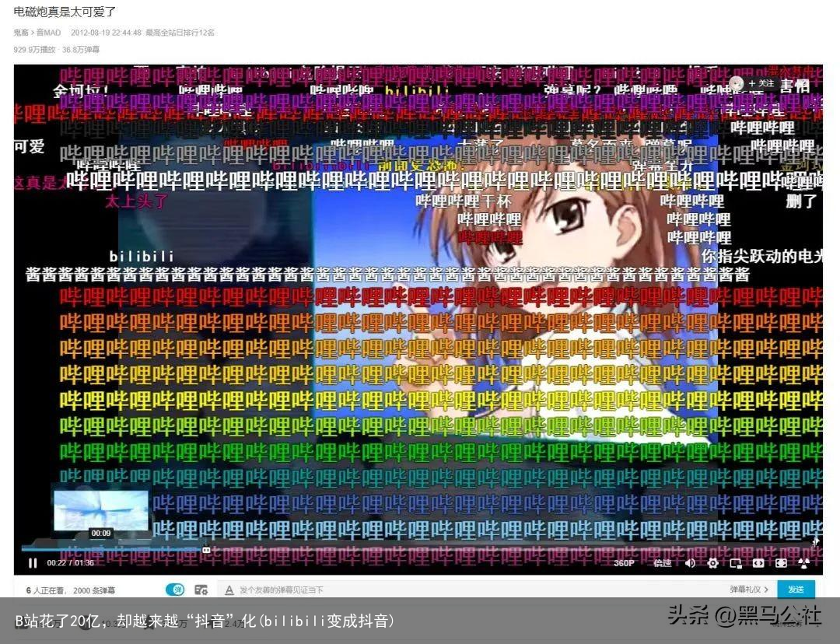The height and width of the screenshot is (644, 840).
Task: Open danmaku display settings icon
Action: tap(201, 590)
